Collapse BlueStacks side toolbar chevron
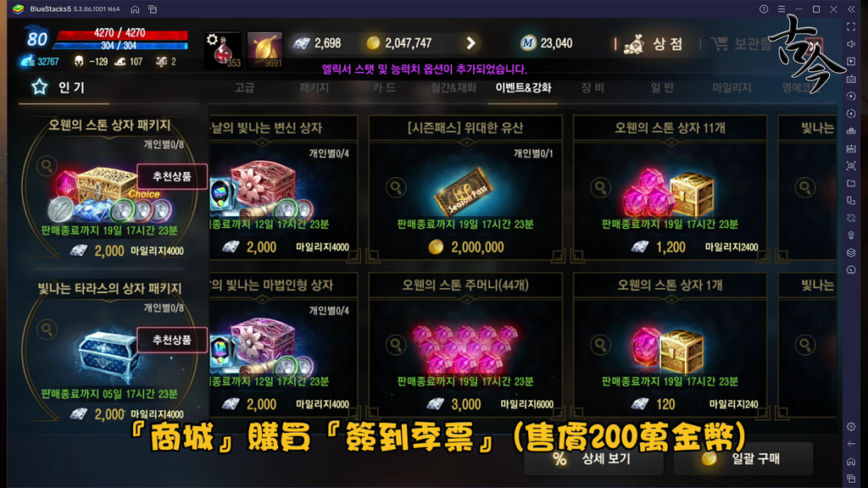 pyautogui.click(x=851, y=9)
